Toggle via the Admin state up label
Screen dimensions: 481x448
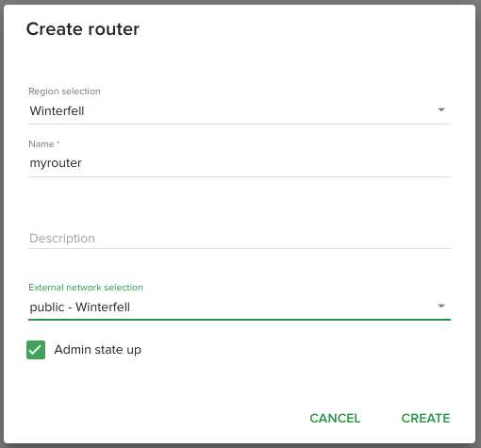click(x=98, y=350)
